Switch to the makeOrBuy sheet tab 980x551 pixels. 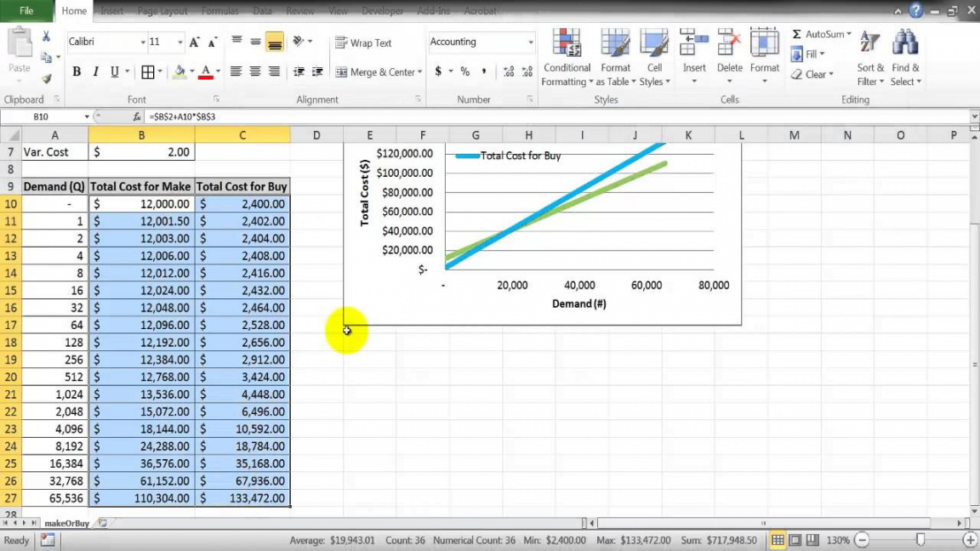67,523
